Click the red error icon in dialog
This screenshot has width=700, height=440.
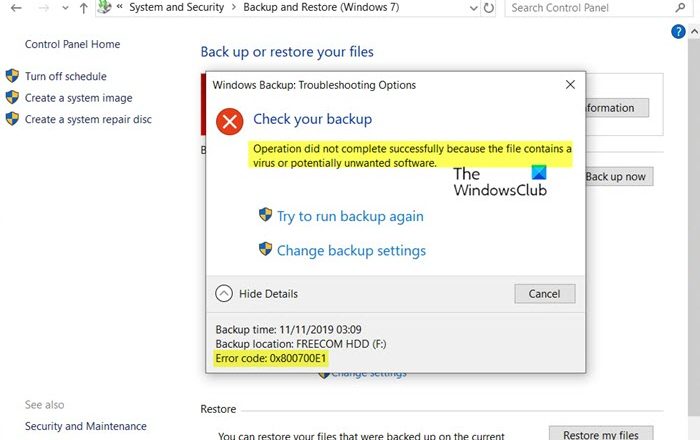231,121
